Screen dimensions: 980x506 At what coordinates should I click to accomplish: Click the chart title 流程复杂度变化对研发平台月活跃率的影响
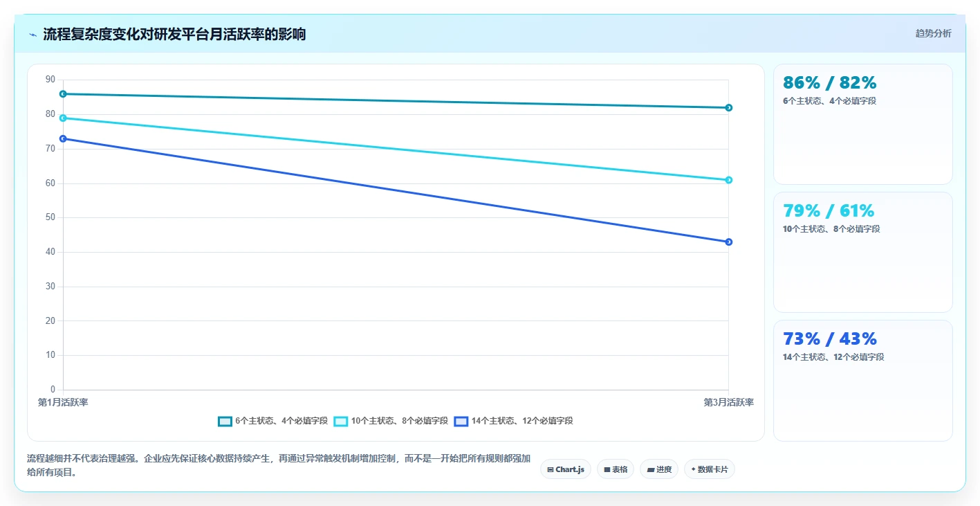point(174,35)
